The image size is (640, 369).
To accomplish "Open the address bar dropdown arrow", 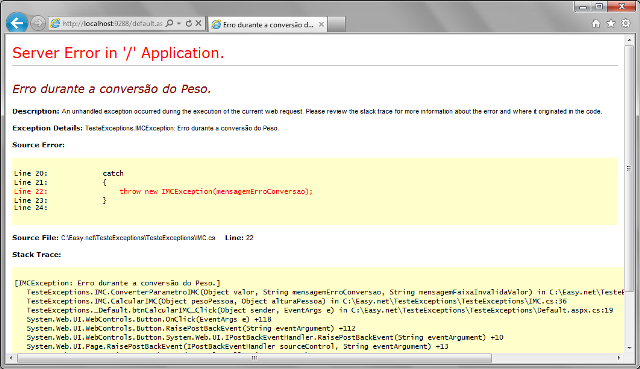I will tap(179, 24).
